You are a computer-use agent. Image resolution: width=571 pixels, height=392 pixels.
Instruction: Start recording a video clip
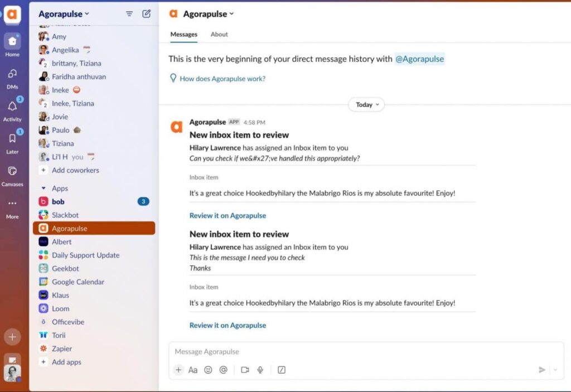point(245,370)
